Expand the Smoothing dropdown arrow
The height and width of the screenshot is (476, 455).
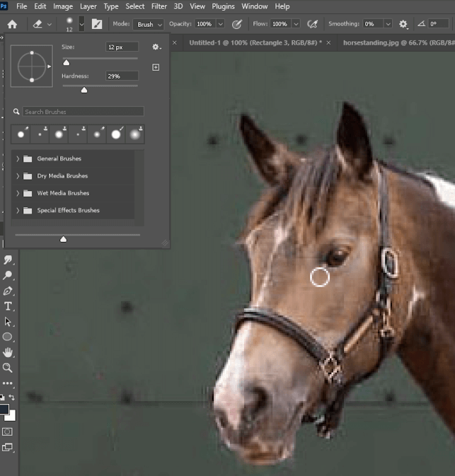pyautogui.click(x=388, y=24)
